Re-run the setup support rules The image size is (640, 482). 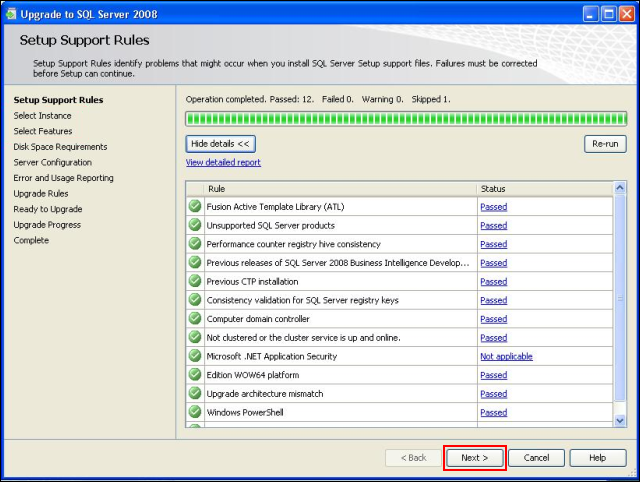604,144
